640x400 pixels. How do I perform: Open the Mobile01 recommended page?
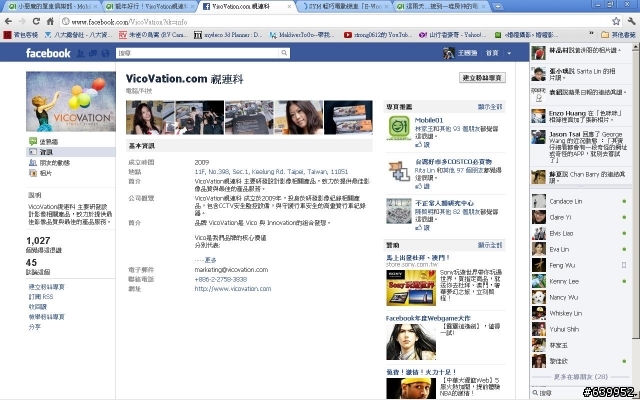point(429,120)
